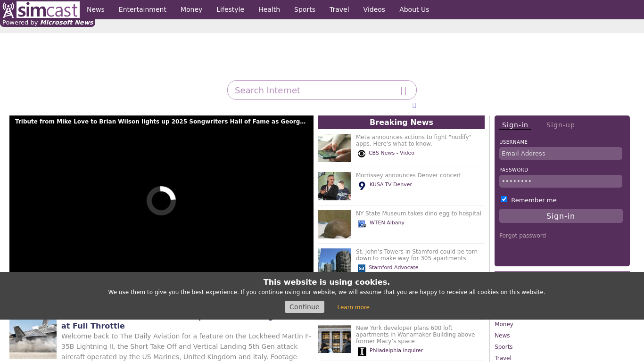
Task: Click the KUSA-TV Denver 9 logo icon
Action: [362, 186]
